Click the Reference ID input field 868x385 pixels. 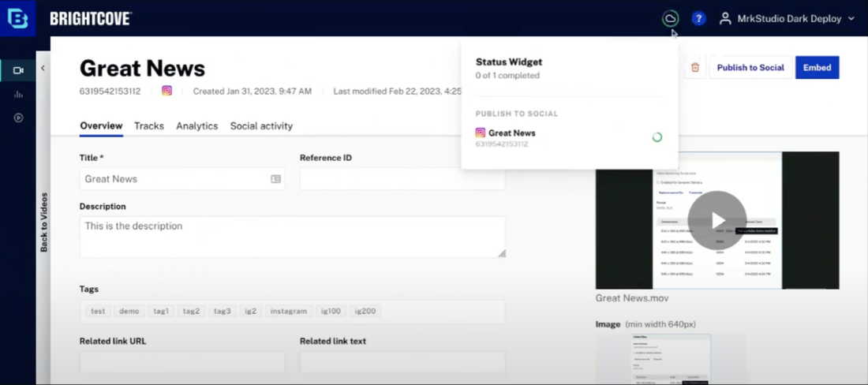(x=402, y=179)
